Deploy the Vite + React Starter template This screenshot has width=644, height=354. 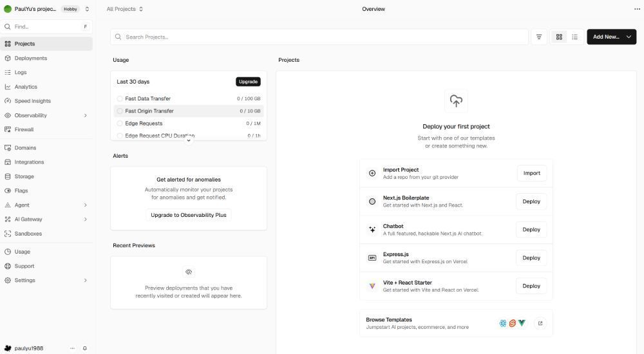(531, 286)
